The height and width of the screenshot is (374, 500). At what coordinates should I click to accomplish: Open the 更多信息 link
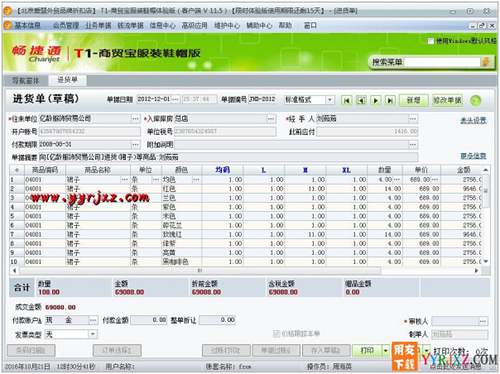tap(473, 156)
